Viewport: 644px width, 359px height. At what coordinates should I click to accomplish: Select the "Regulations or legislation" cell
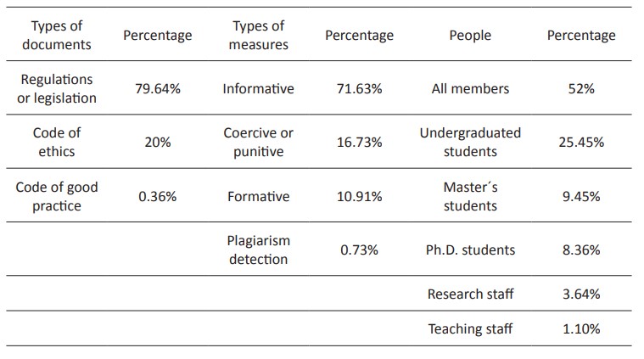[57, 88]
